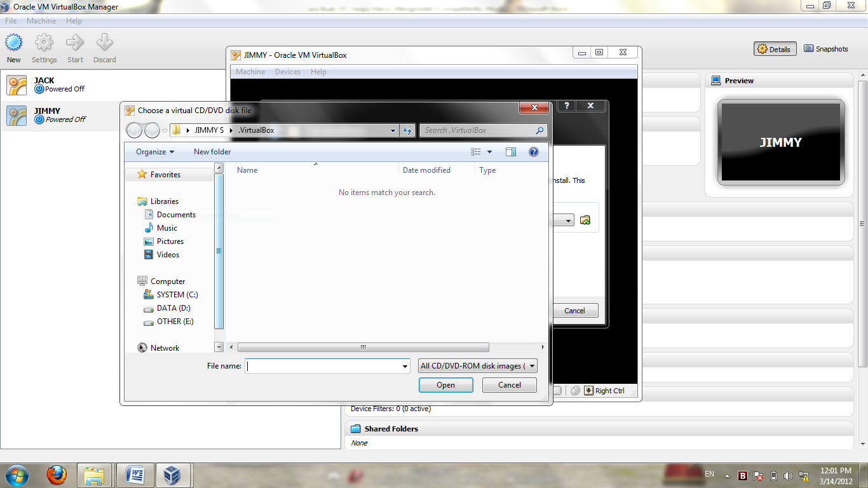Click the browse folder icon in the wizard
Screen dimensions: 868x488
tap(585, 220)
